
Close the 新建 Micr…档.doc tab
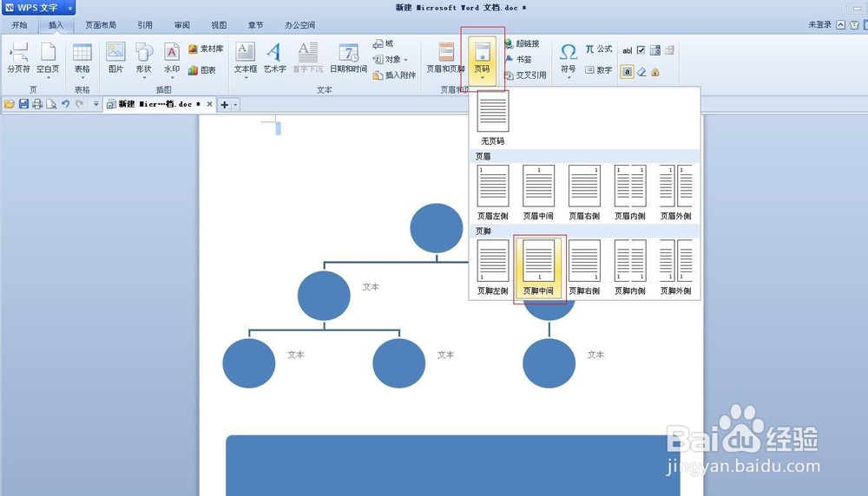point(209,104)
